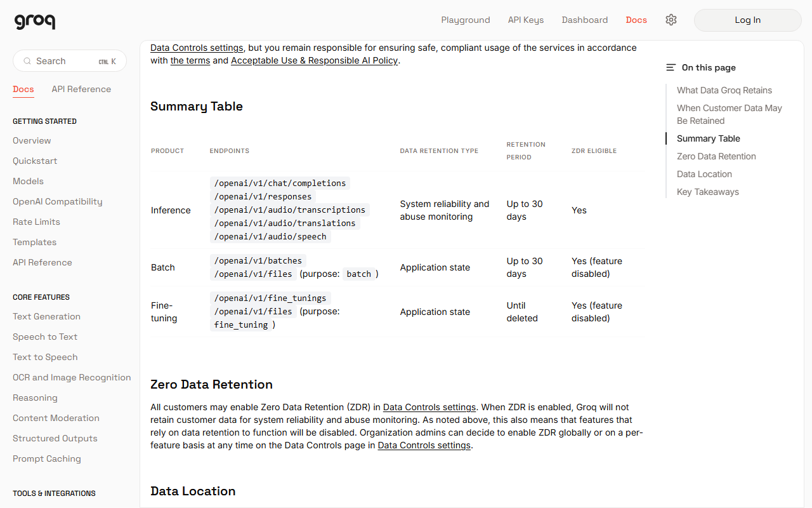Image resolution: width=812 pixels, height=508 pixels.
Task: Click the Groq logo
Action: [x=35, y=22]
